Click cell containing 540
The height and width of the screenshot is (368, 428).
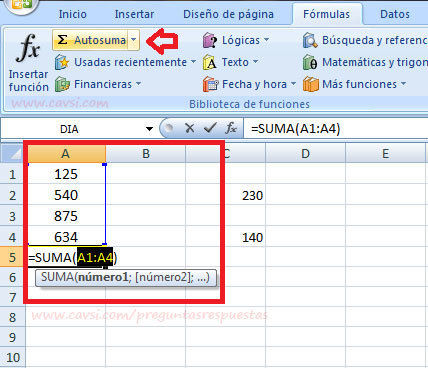66,195
